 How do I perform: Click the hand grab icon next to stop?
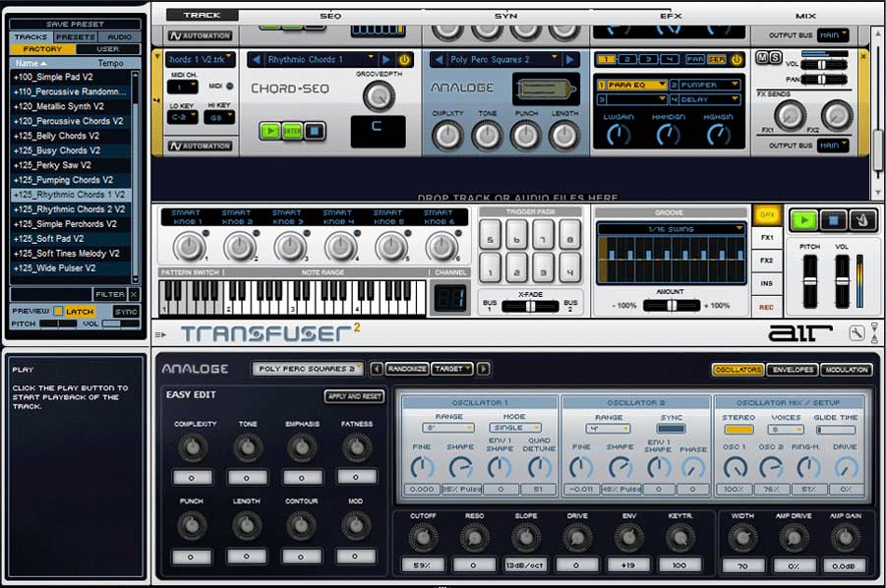tap(863, 219)
